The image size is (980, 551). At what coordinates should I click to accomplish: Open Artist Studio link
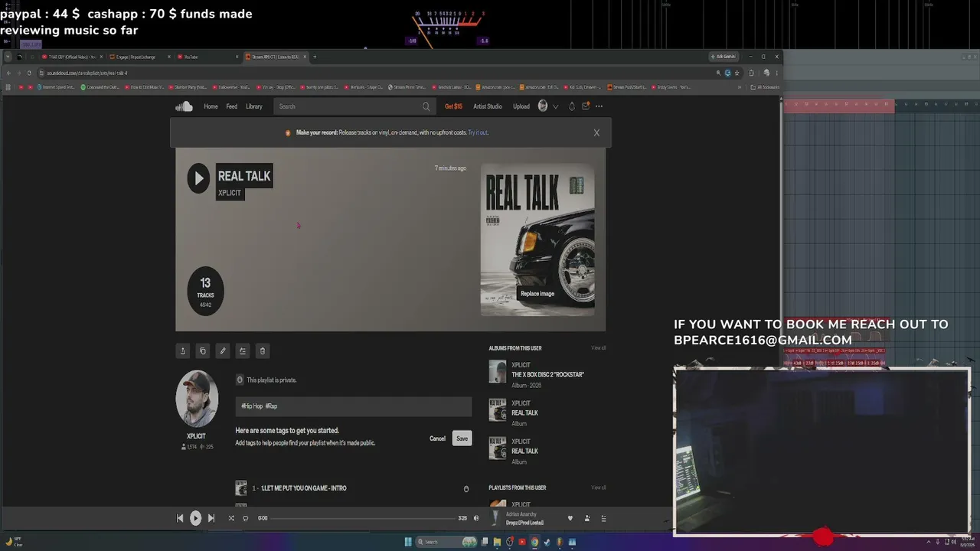(x=488, y=106)
